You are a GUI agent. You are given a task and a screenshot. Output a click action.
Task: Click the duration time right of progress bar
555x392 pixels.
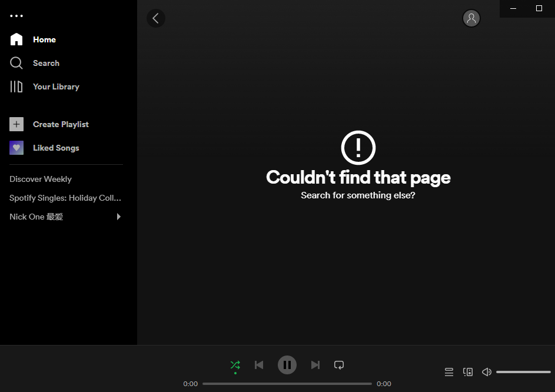(x=384, y=384)
